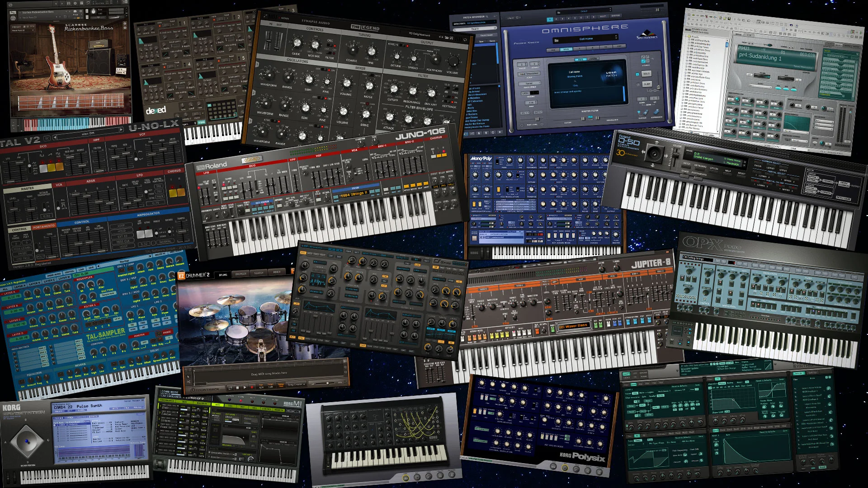Open preset folder icon on The Legend
The width and height of the screenshot is (868, 488).
[447, 38]
